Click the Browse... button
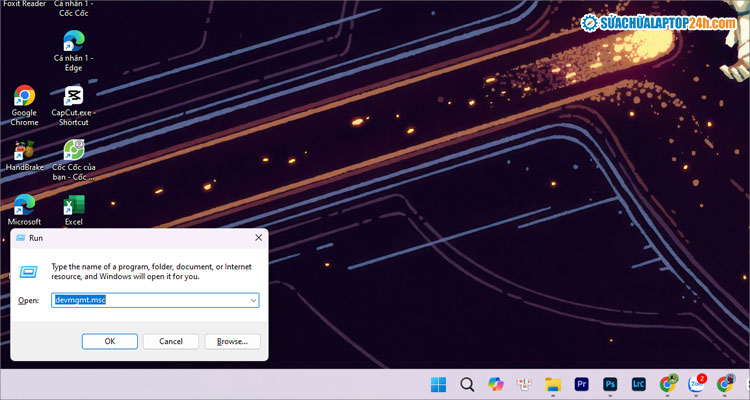 [232, 341]
